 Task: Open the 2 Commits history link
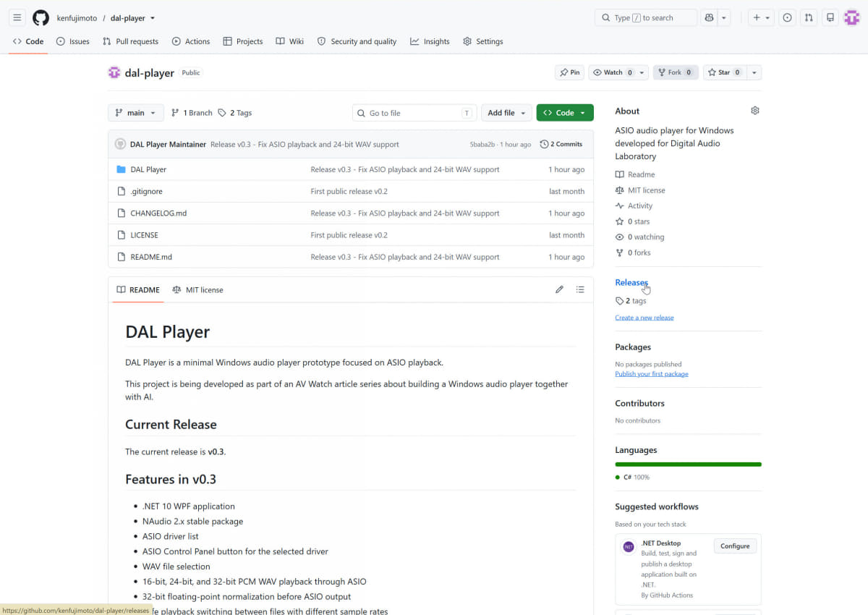point(561,144)
